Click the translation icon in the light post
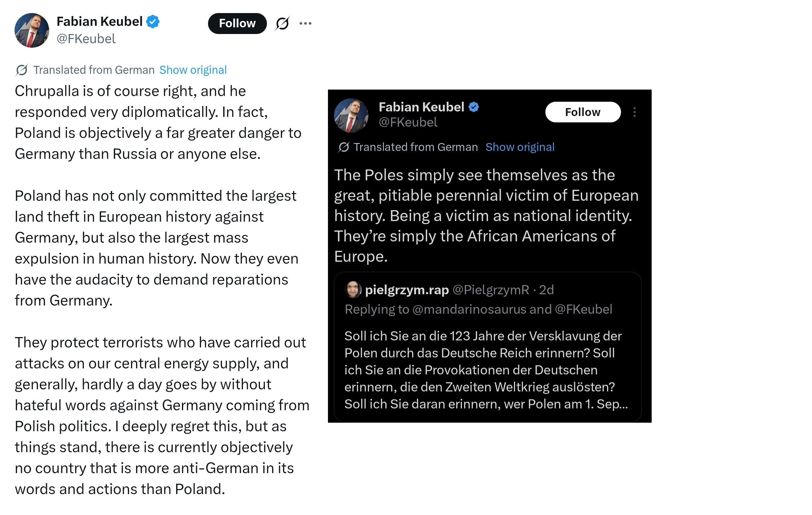Image resolution: width=812 pixels, height=515 pixels. tap(22, 70)
